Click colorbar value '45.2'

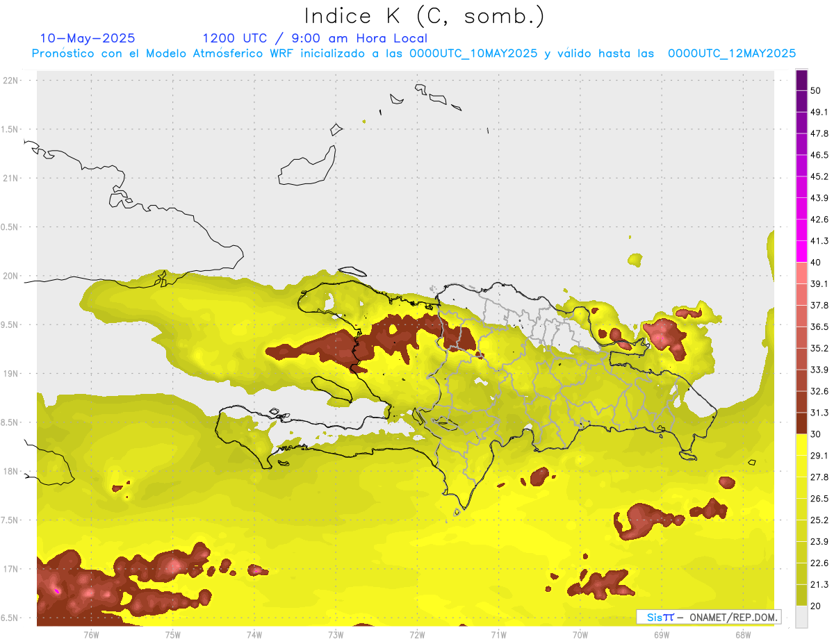pyautogui.click(x=819, y=176)
